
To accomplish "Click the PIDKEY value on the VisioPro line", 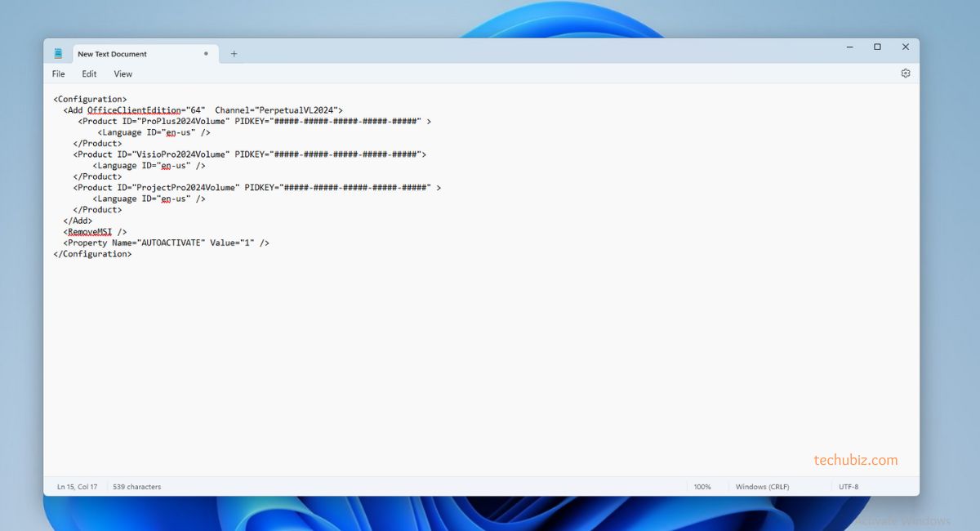I will (344, 154).
